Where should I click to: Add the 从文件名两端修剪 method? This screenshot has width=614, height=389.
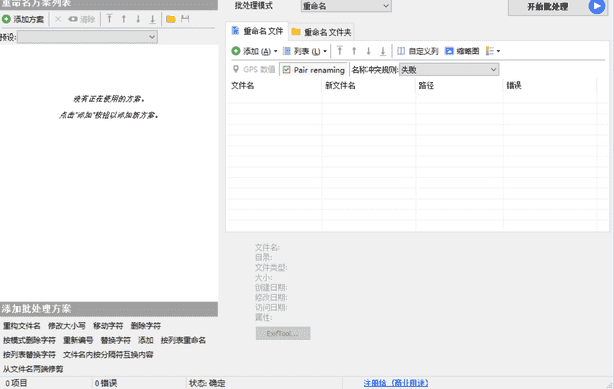(33, 369)
